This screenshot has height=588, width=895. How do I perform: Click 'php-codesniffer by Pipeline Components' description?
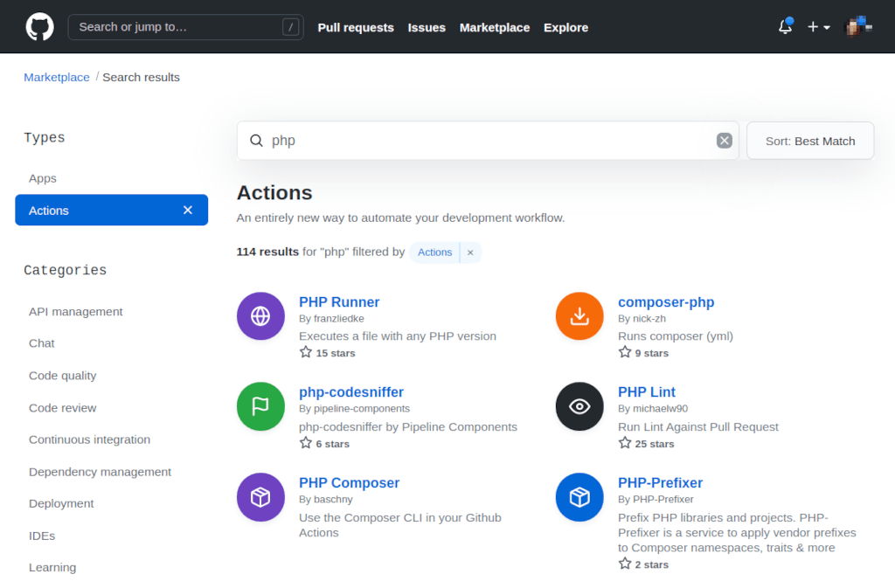407,426
